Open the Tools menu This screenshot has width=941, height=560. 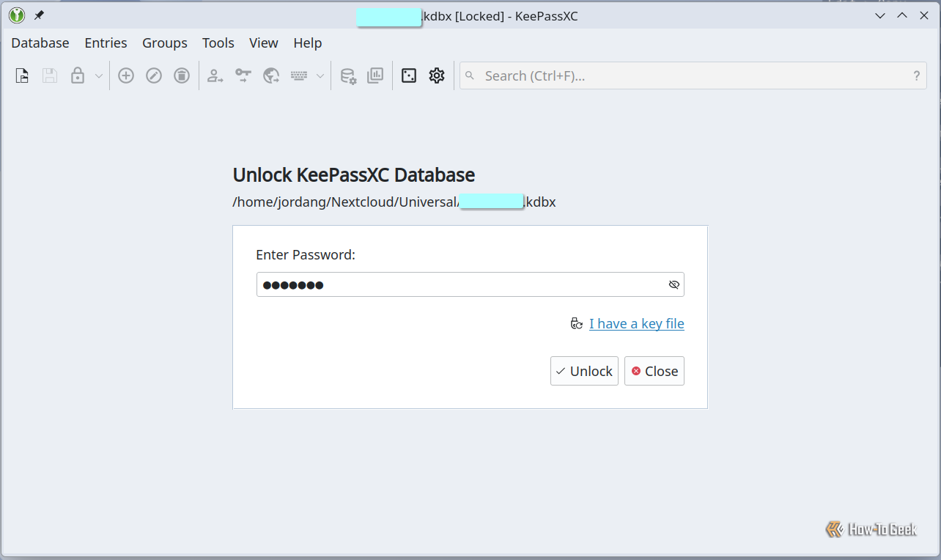coord(218,43)
